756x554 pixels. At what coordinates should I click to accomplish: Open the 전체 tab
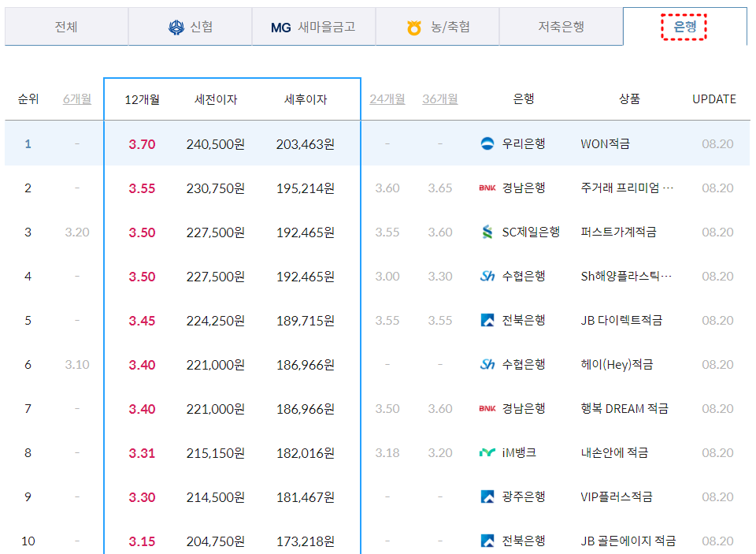66,27
